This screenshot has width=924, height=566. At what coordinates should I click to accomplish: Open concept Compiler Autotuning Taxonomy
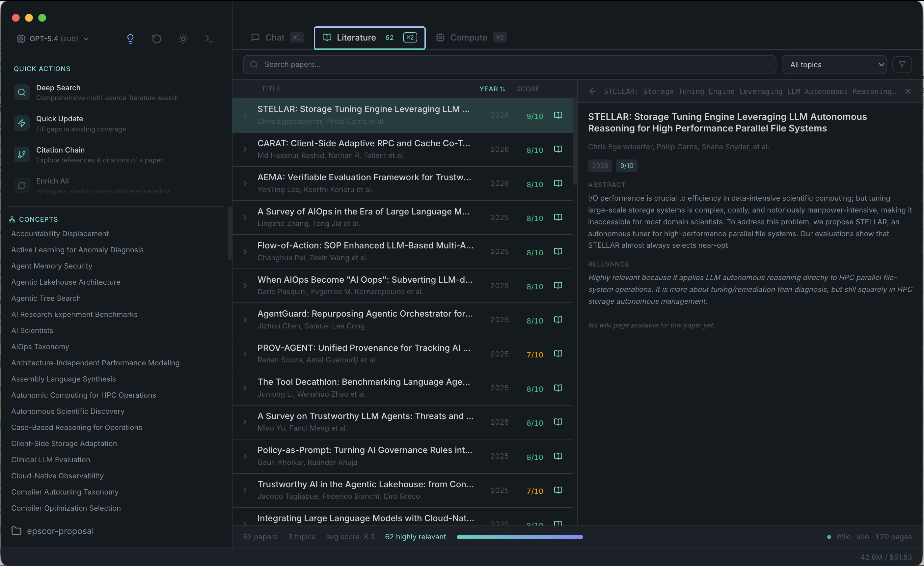tap(65, 492)
